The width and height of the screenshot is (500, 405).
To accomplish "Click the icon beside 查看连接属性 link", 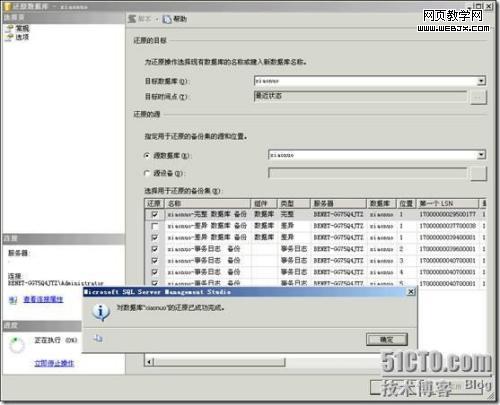I will pos(13,300).
